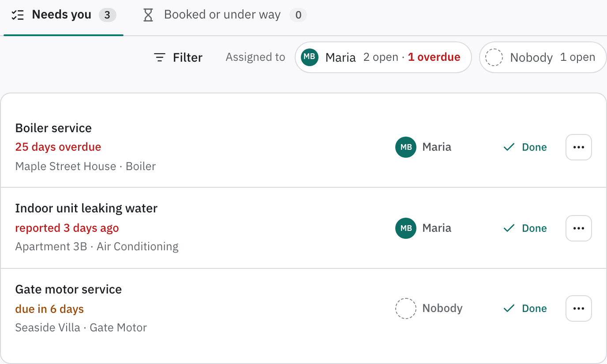Image resolution: width=607 pixels, height=364 pixels.
Task: Filter tasks assigned to Nobody
Action: (x=543, y=57)
